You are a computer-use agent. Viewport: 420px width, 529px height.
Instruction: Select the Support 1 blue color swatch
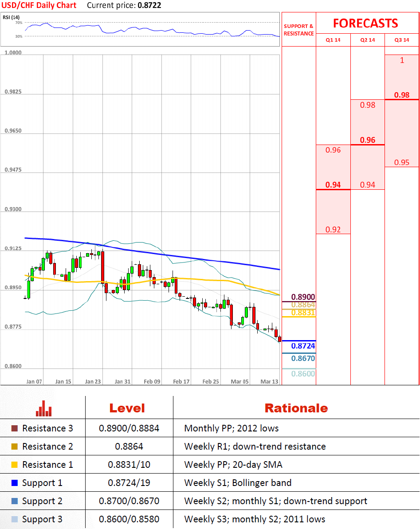point(14,483)
